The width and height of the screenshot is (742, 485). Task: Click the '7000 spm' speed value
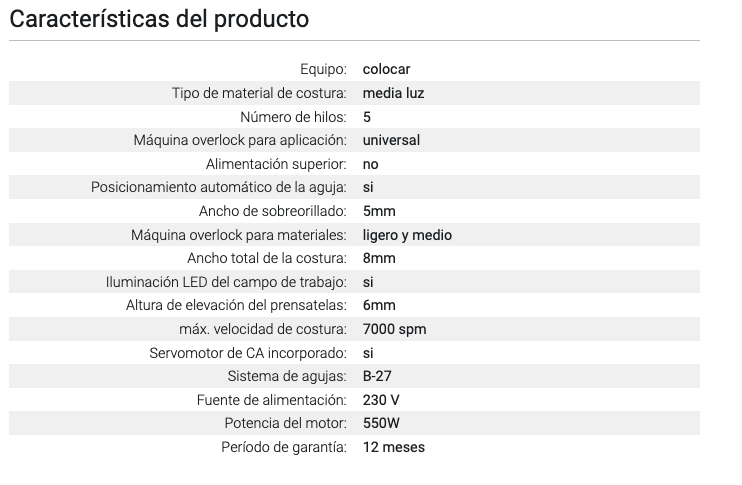tap(395, 329)
